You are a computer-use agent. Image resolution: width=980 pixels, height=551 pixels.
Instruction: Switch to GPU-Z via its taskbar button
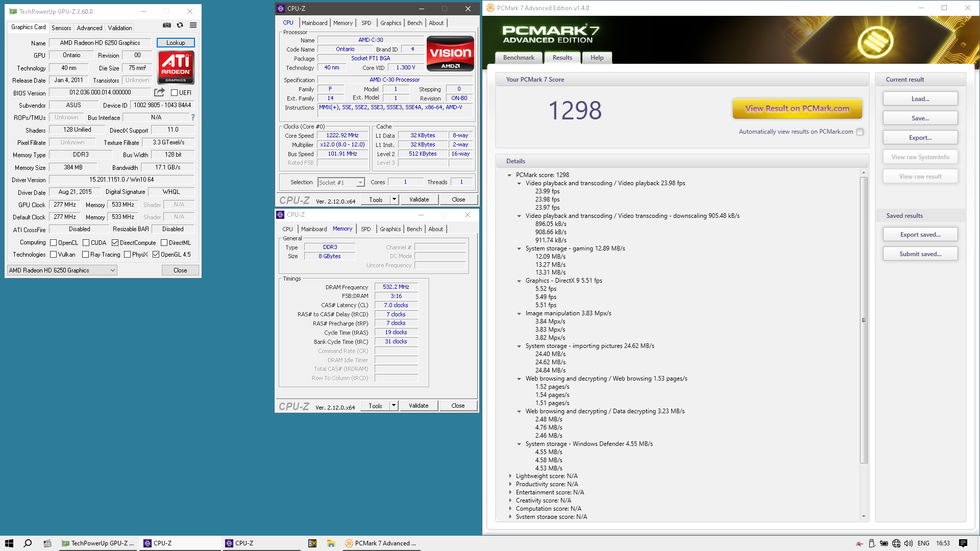(99, 543)
